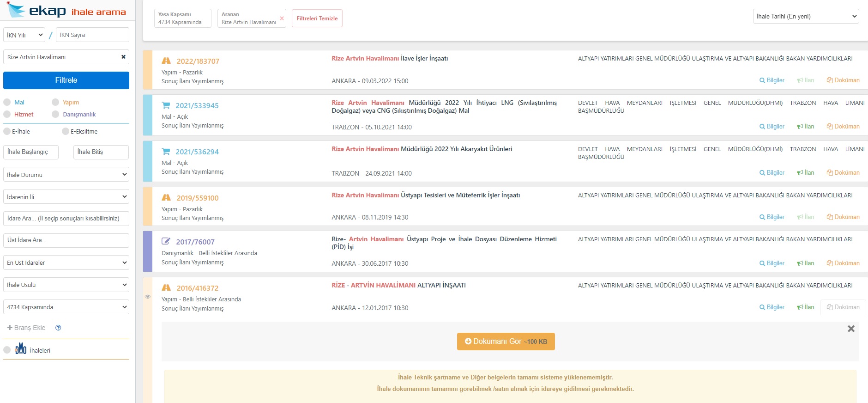Screen dimensions: 868x403
Task: Click Branş Ekle link
Action: pos(26,328)
